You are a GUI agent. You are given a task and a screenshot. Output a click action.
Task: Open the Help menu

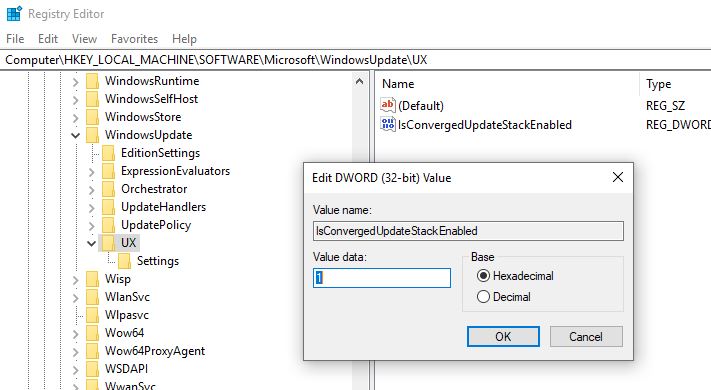[x=184, y=39]
